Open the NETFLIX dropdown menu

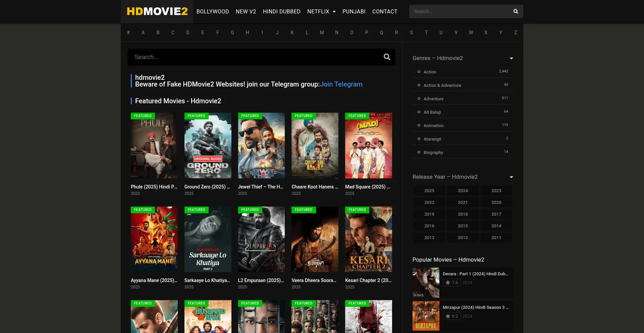(x=321, y=11)
